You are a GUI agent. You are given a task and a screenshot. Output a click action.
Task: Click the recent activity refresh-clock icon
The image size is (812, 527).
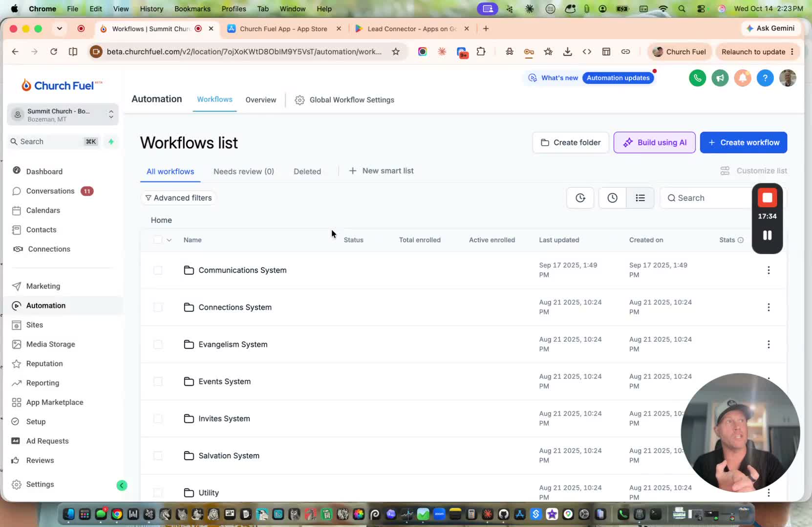[x=580, y=198]
